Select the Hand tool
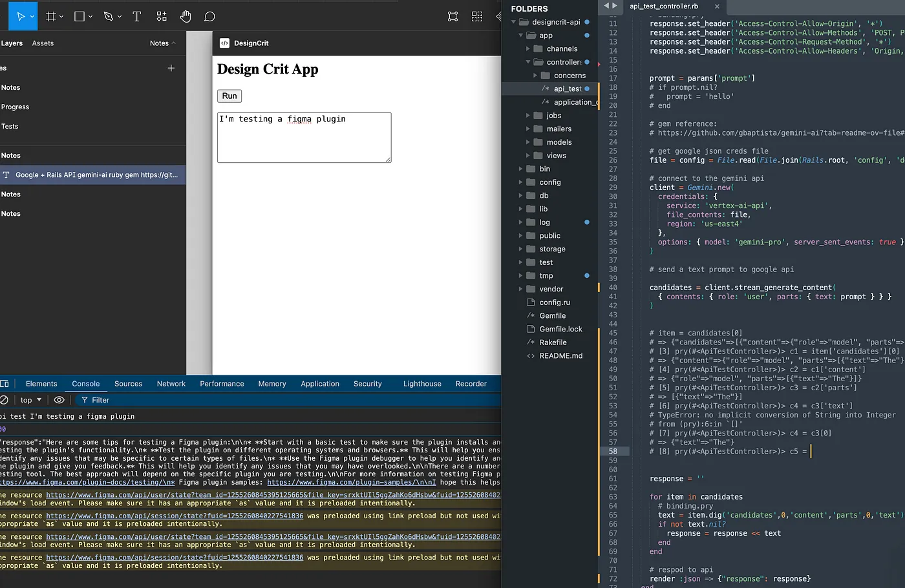Image resolution: width=905 pixels, height=588 pixels. 186,16
